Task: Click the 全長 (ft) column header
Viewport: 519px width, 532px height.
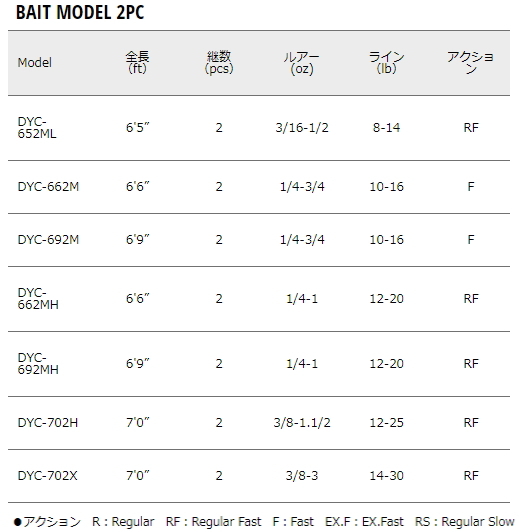Action: point(137,63)
